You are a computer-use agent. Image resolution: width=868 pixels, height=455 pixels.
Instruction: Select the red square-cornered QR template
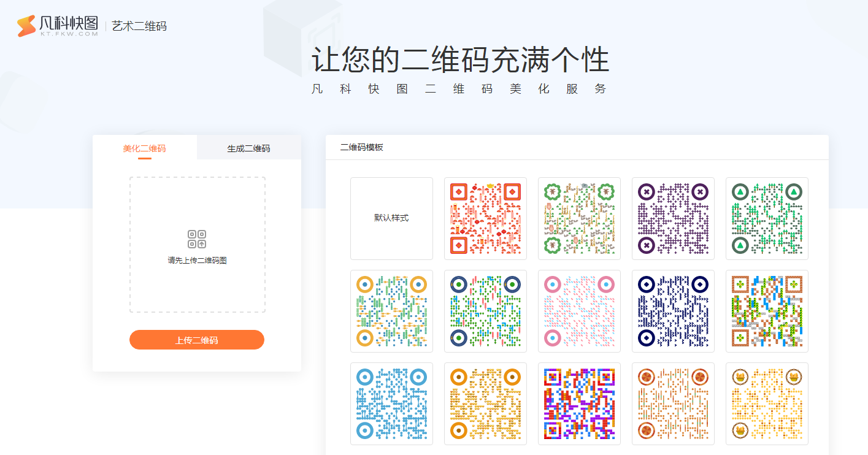[x=485, y=218]
